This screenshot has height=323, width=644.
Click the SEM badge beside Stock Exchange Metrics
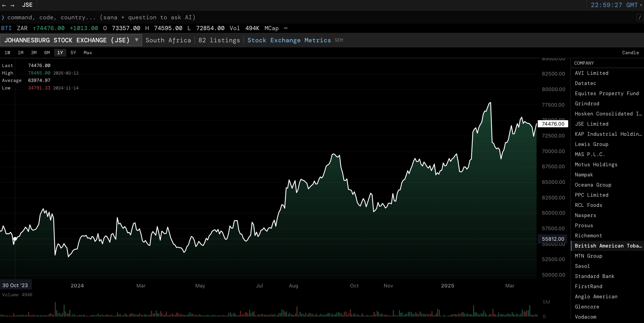[338, 40]
